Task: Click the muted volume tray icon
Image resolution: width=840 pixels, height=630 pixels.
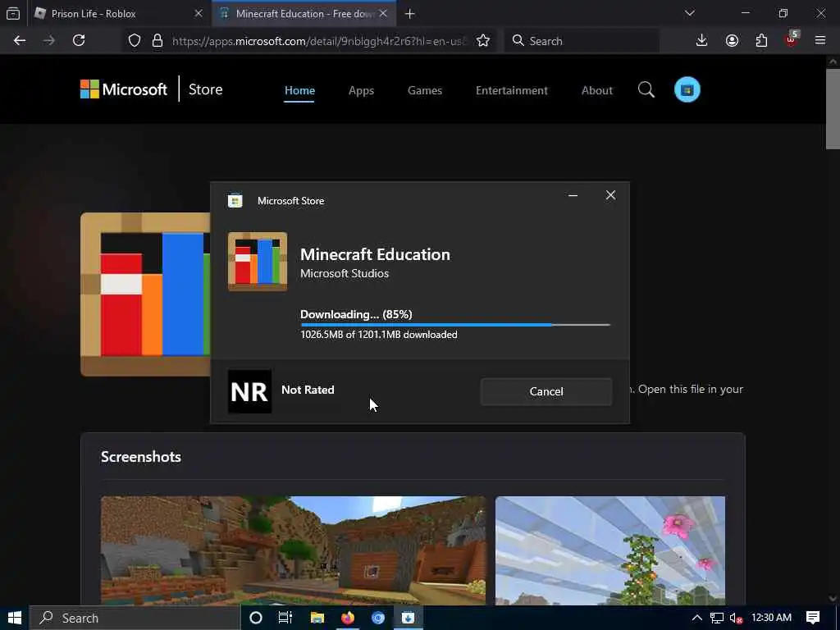Action: pyautogui.click(x=736, y=619)
